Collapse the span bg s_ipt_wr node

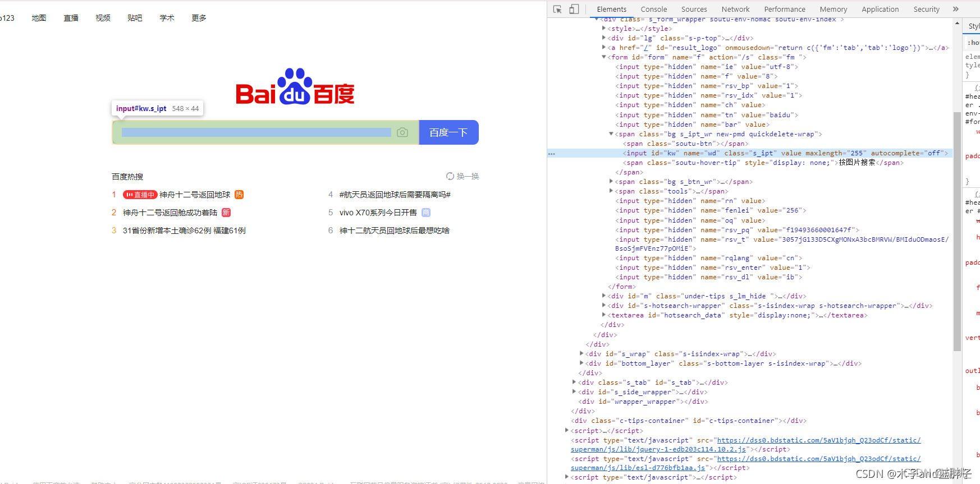611,134
